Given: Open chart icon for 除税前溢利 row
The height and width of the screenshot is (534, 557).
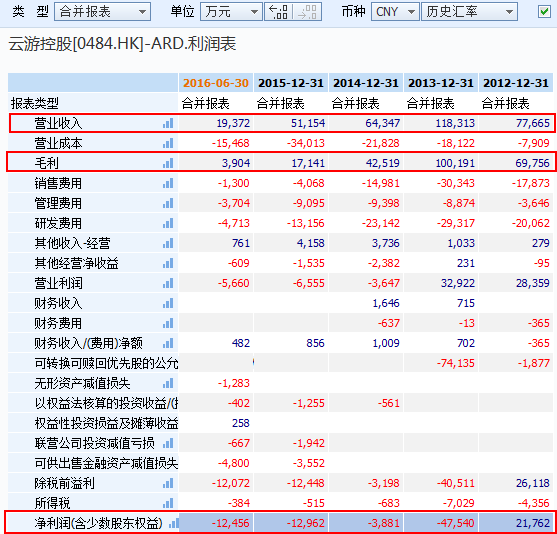Looking at the screenshot, I should [x=168, y=483].
